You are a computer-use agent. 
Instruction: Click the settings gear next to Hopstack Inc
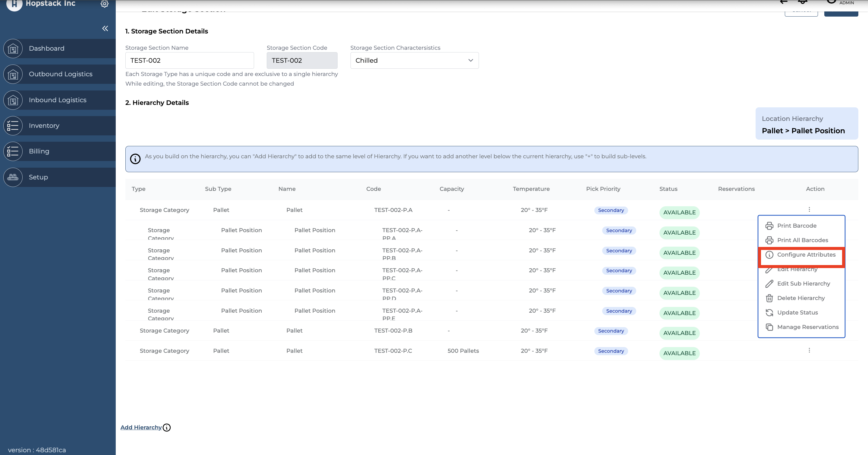[x=105, y=4]
